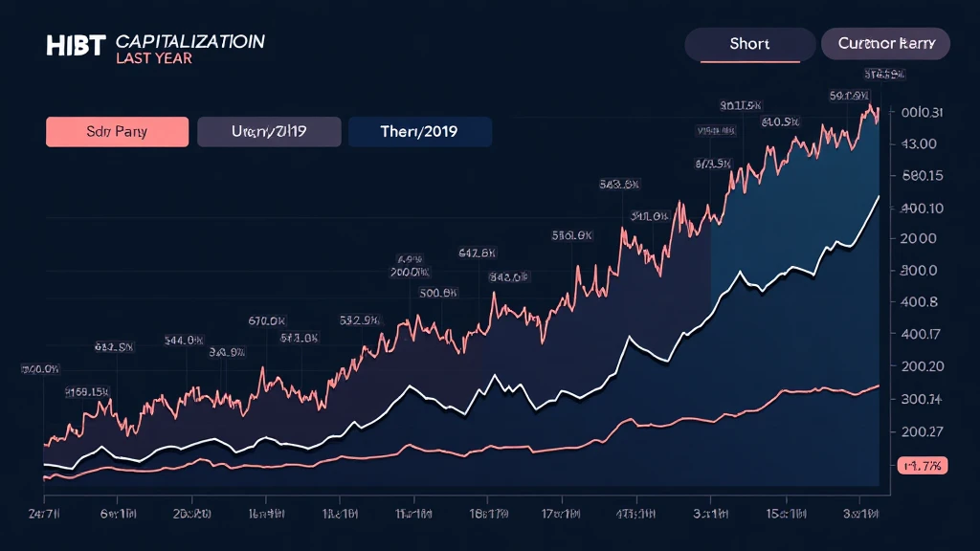Click the 6/3.5% data point label
The height and width of the screenshot is (551, 980).
713,164
